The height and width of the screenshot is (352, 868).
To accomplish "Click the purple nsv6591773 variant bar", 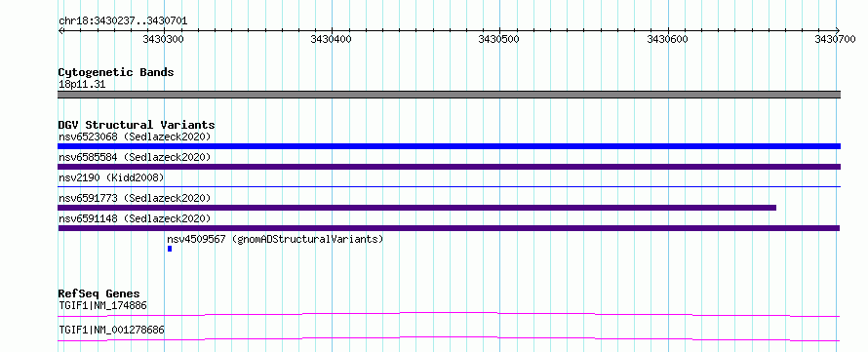I will pos(416,208).
